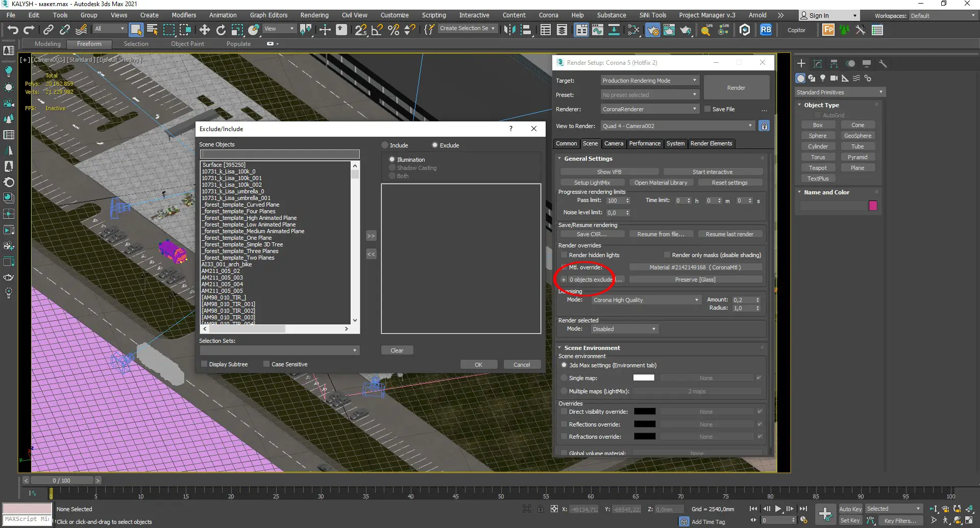Click the Undo arrow in the main toolbar
The image size is (980, 528).
click(x=13, y=30)
